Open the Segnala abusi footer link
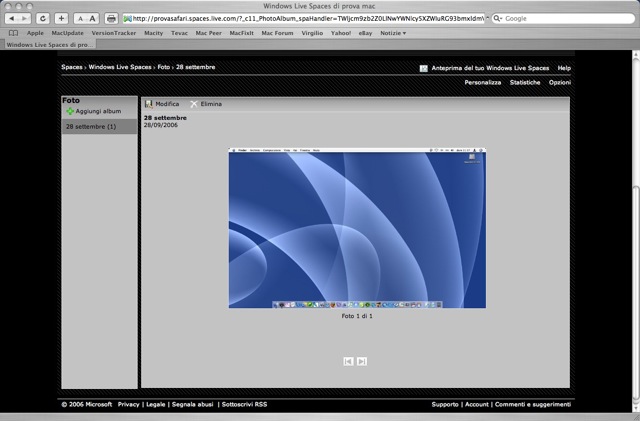The width and height of the screenshot is (640, 421). pyautogui.click(x=193, y=404)
